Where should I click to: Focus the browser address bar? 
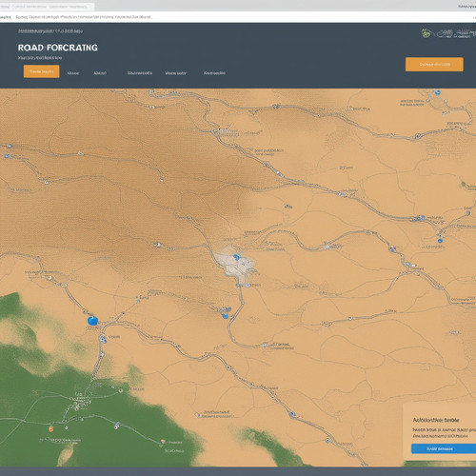tap(238, 17)
